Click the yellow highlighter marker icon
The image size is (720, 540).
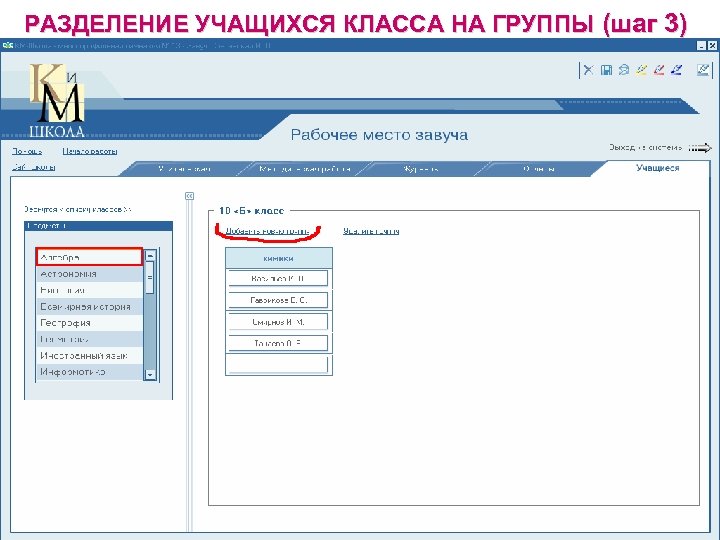click(x=641, y=70)
